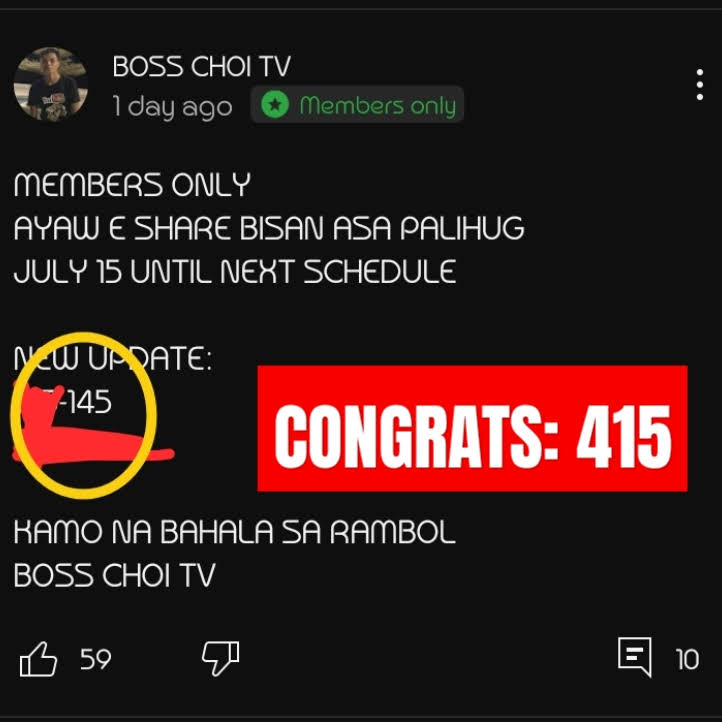The width and height of the screenshot is (722, 722).
Task: Open comments via speech bubble icon
Action: pos(635,657)
